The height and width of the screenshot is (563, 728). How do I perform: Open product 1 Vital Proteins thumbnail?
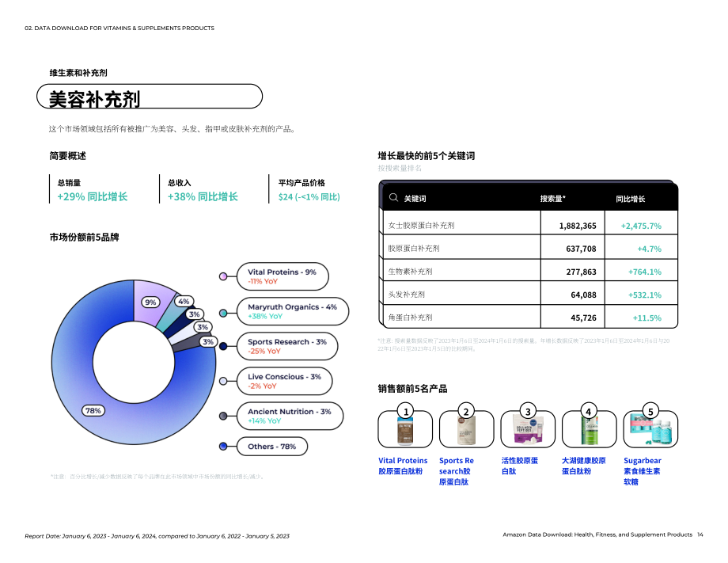pyautogui.click(x=405, y=428)
